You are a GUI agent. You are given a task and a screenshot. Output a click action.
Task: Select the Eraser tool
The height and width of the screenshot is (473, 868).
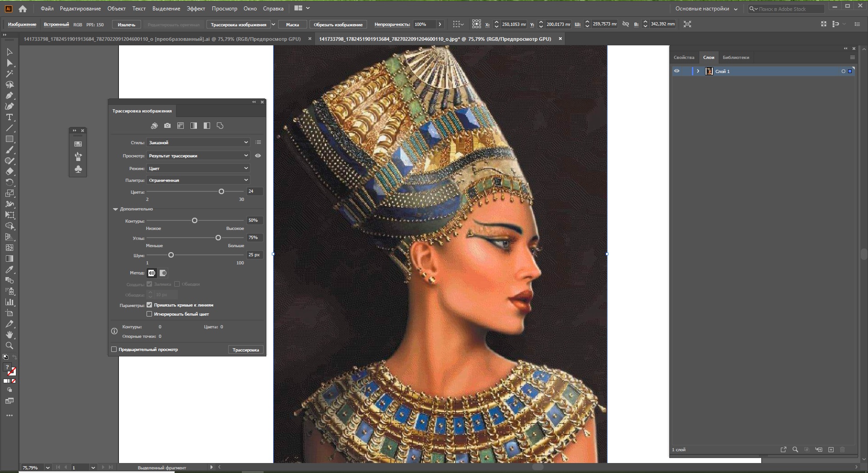(9, 171)
